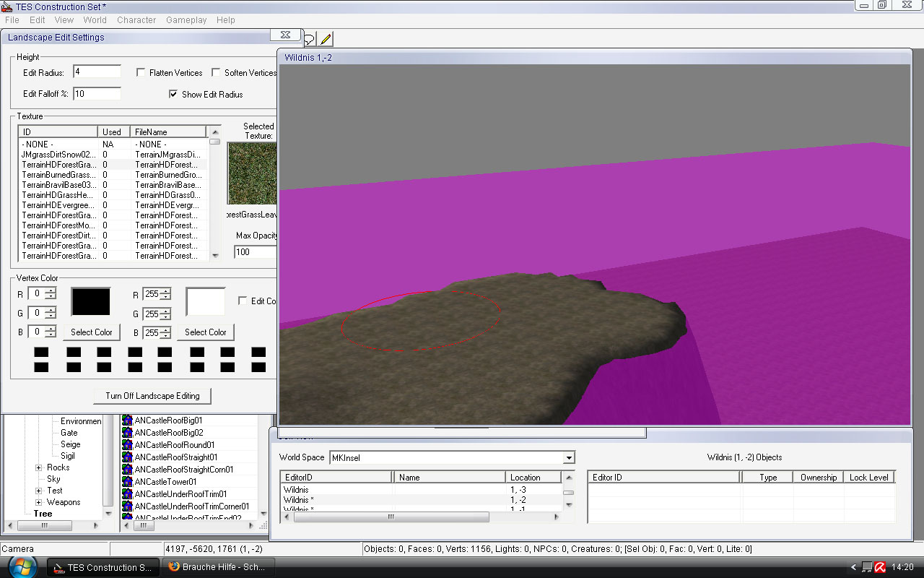Click the black vertex color swatch
This screenshot has width=924, height=578.
[x=91, y=301]
